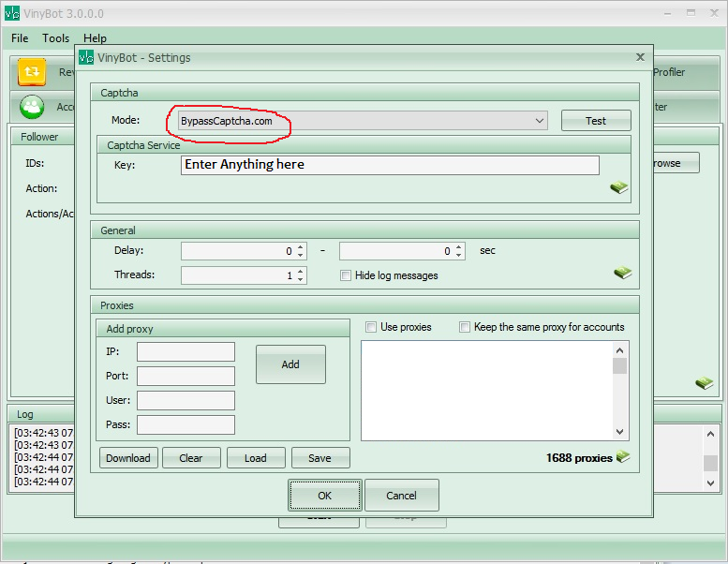The height and width of the screenshot is (564, 728).
Task: Increase the first Delay value with up arrow
Action: [300, 247]
